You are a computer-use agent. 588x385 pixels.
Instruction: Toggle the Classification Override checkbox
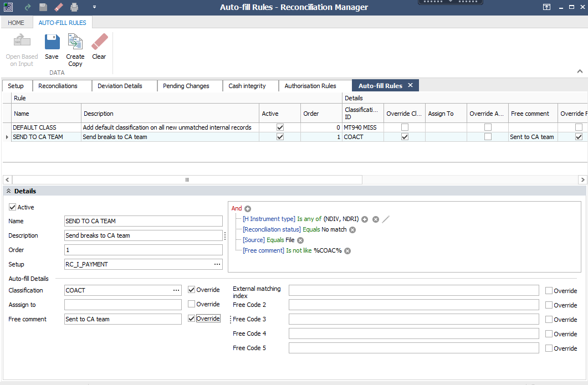pos(191,289)
